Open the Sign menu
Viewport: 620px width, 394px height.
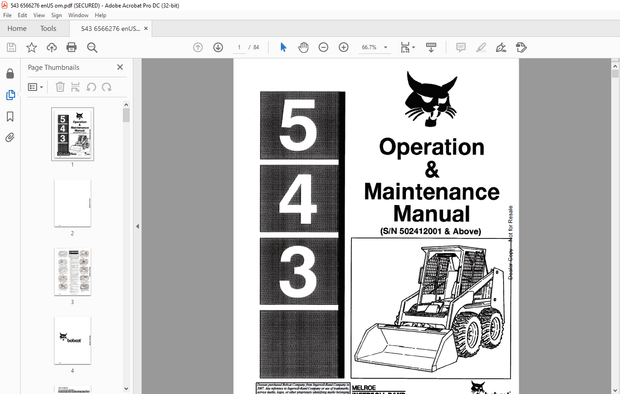(57, 15)
